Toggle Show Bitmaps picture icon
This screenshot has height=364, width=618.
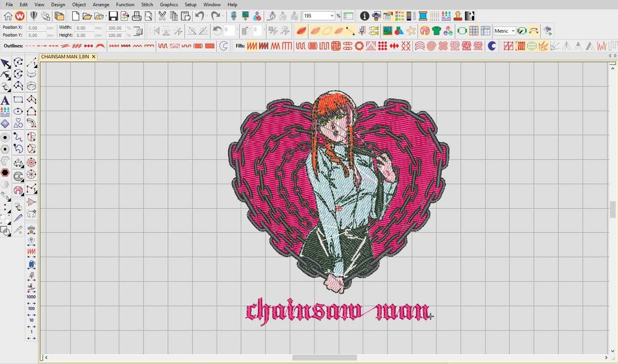(x=387, y=31)
